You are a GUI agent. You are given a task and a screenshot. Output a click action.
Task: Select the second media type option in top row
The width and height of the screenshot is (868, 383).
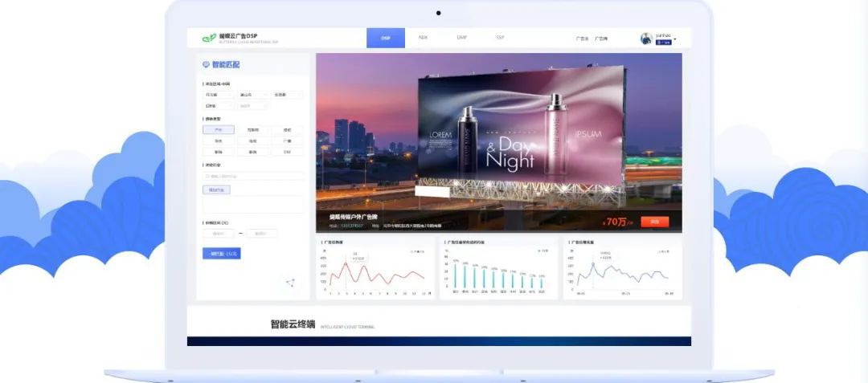[x=252, y=129]
